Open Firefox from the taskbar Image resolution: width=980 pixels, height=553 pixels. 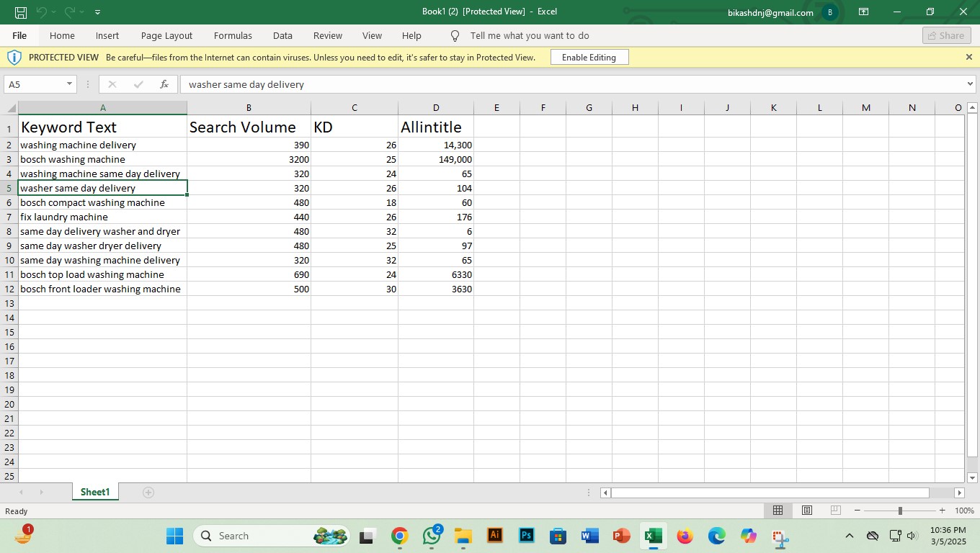click(685, 536)
